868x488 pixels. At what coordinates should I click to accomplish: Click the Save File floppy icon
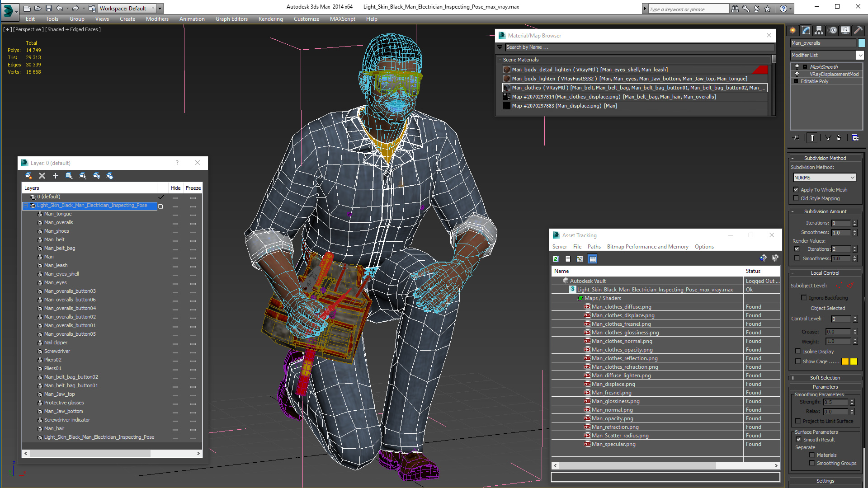pos(49,8)
